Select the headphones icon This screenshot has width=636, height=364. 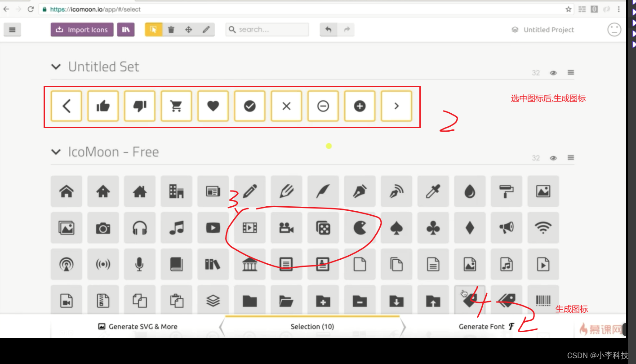tap(140, 228)
